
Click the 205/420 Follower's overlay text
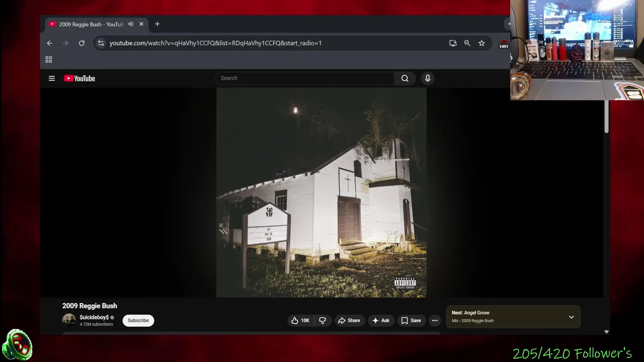pos(572,353)
